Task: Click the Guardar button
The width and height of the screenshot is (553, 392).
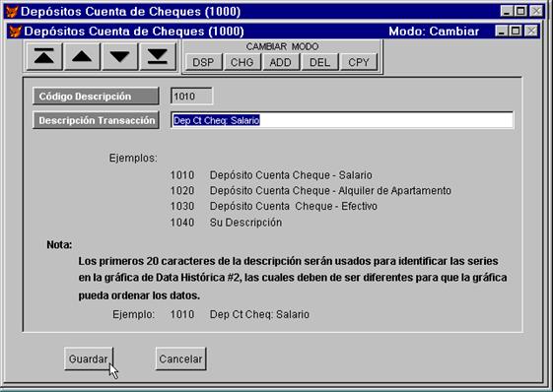Action: coord(89,359)
